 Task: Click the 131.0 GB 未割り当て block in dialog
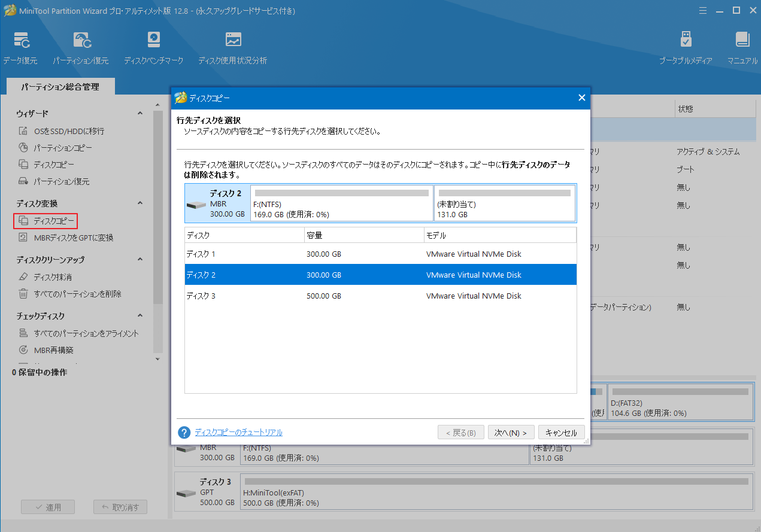[x=504, y=203]
